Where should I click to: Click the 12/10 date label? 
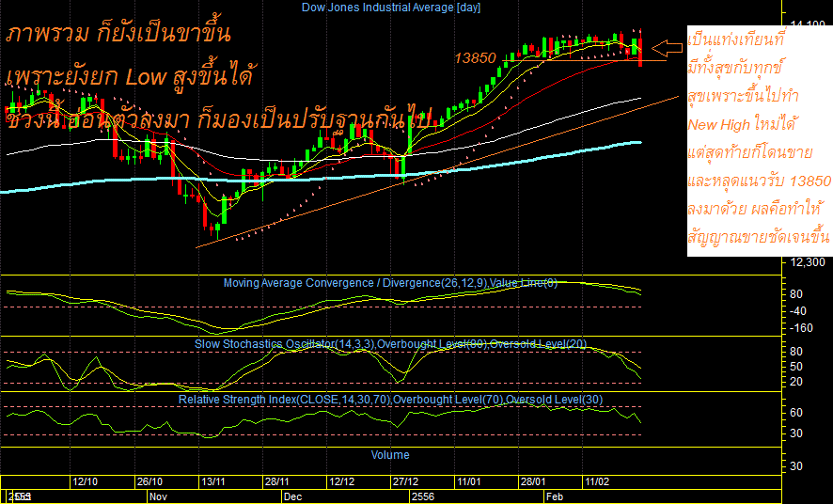point(85,481)
